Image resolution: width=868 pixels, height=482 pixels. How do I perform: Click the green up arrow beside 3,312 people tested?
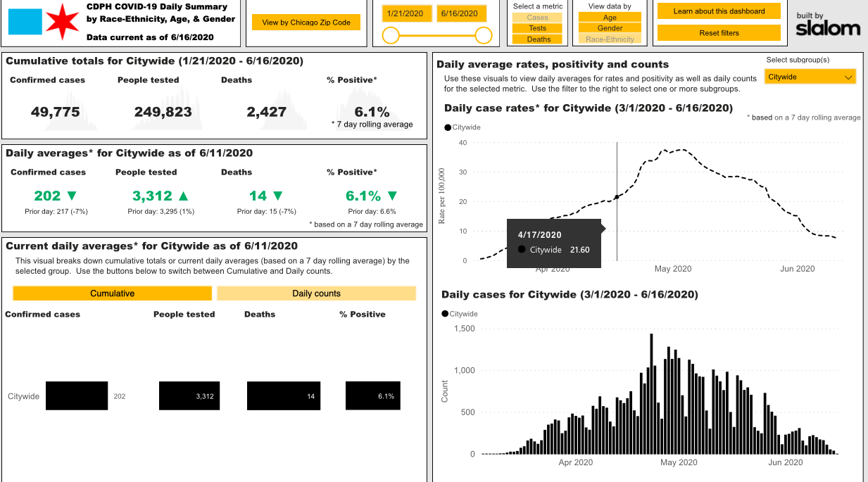pyautogui.click(x=185, y=196)
